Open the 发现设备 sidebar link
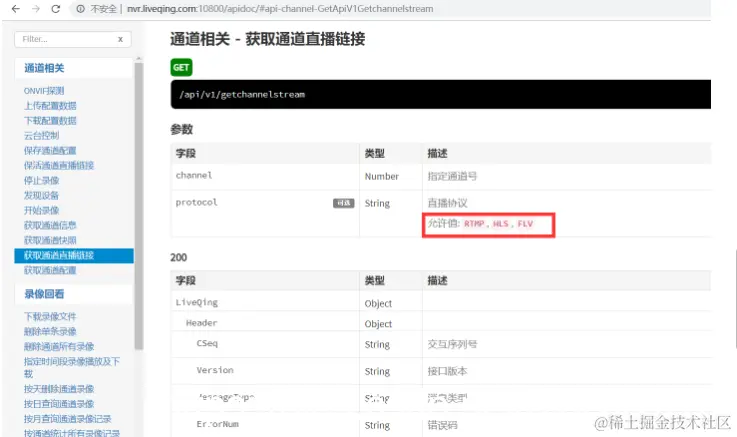737x437 pixels. (x=41, y=195)
